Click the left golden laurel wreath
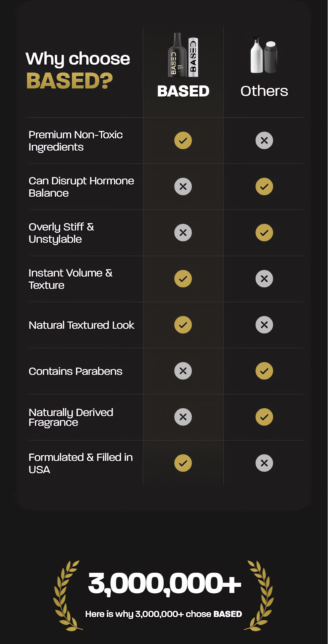 coord(67,595)
